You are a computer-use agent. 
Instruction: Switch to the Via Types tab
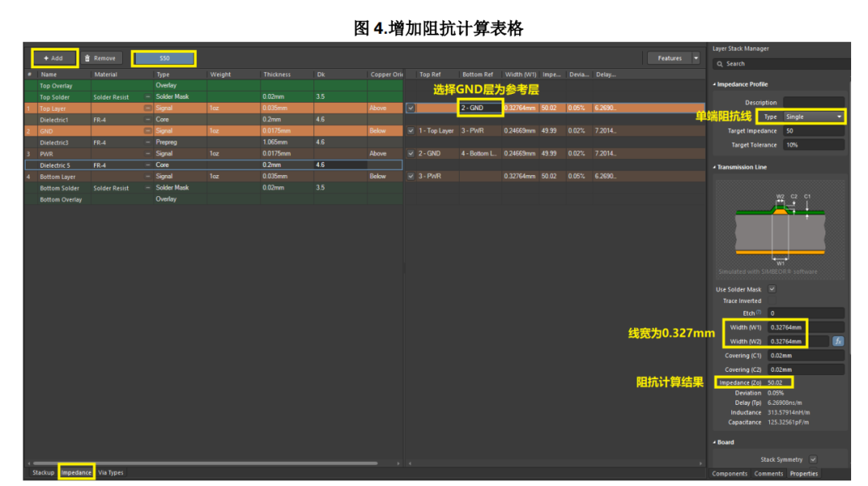point(111,472)
